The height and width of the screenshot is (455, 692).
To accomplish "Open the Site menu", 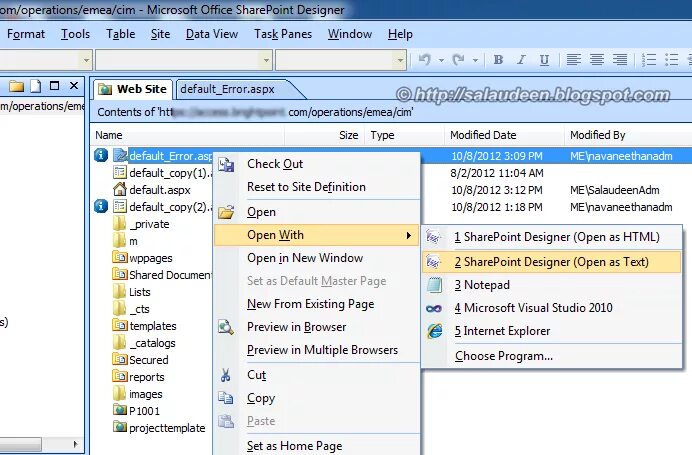I will [160, 34].
